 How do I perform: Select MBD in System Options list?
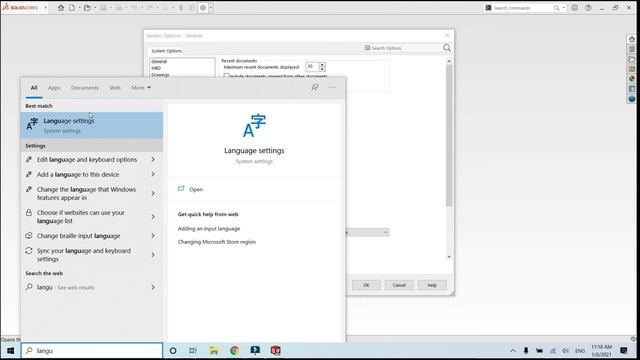[156, 68]
